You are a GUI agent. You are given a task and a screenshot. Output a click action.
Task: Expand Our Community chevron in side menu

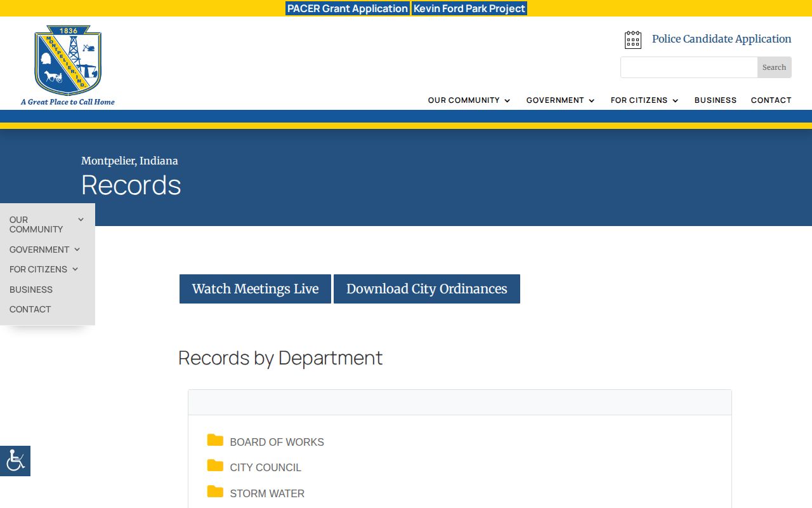click(x=81, y=220)
